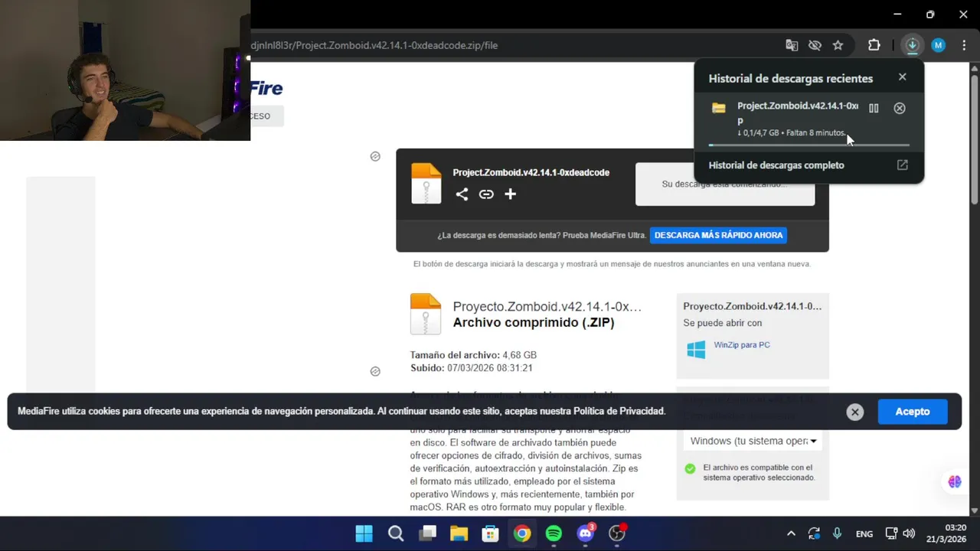980x551 pixels.
Task: Click WinZip para PC link
Action: click(742, 345)
